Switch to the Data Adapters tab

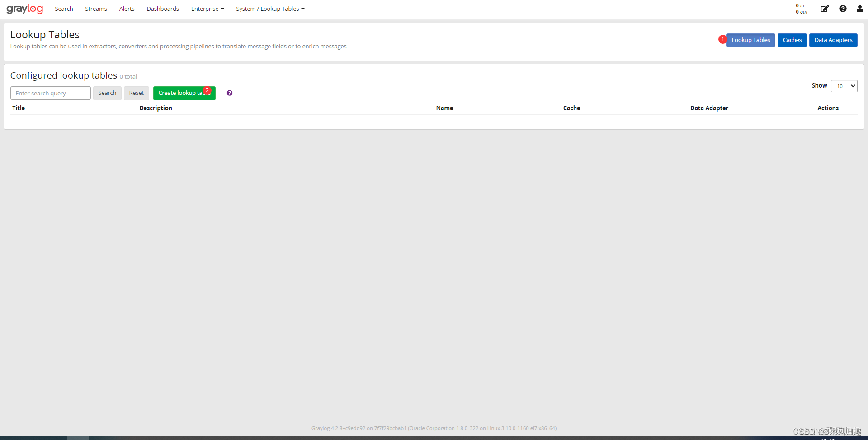(833, 40)
